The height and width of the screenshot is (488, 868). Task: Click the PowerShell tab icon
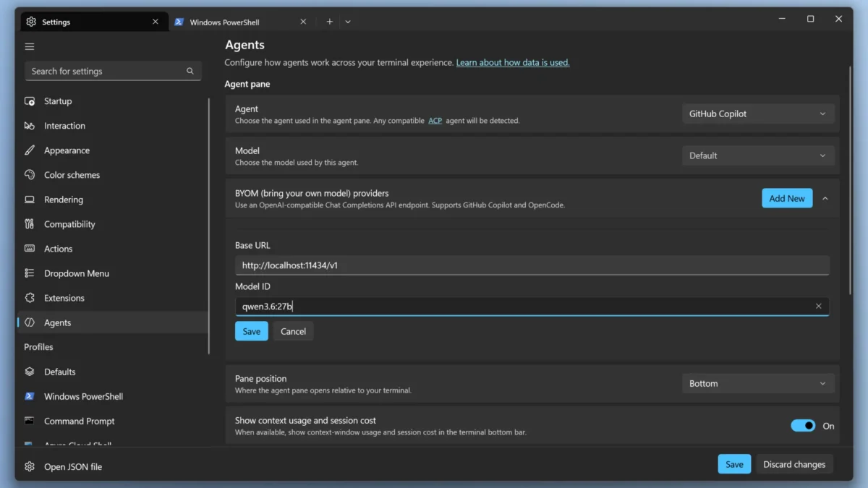tap(179, 22)
